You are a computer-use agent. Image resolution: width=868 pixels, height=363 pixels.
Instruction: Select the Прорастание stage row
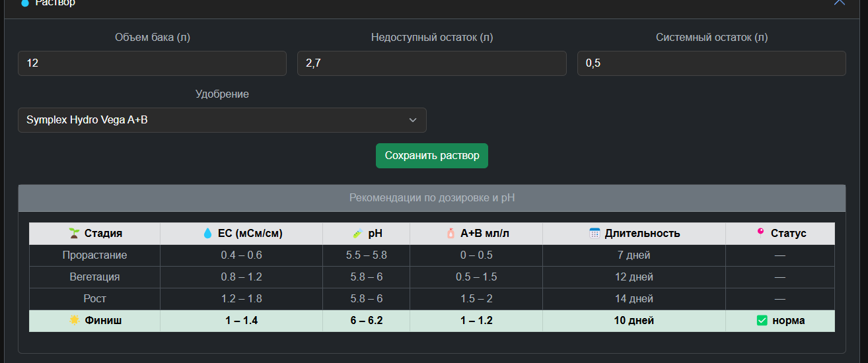tap(432, 255)
